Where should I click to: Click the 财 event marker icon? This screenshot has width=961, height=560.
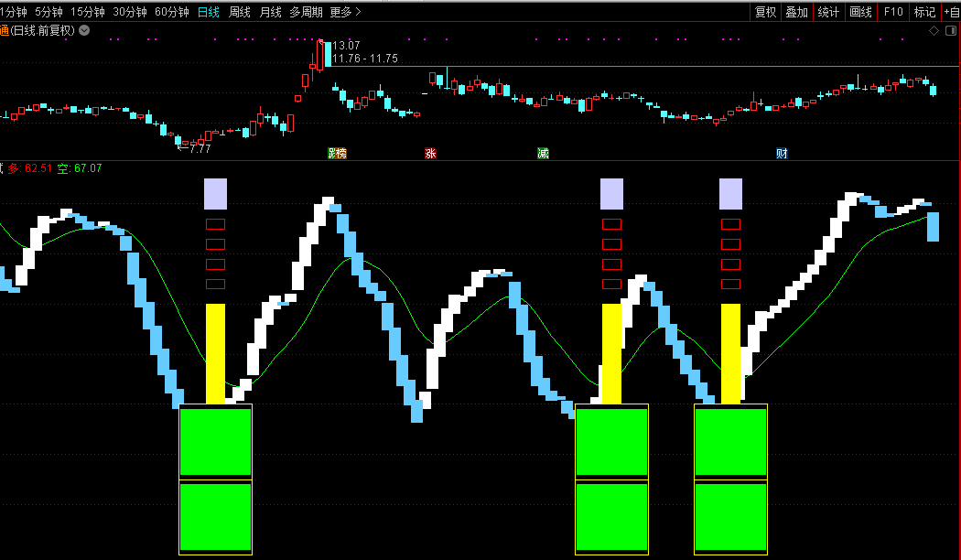(x=782, y=153)
